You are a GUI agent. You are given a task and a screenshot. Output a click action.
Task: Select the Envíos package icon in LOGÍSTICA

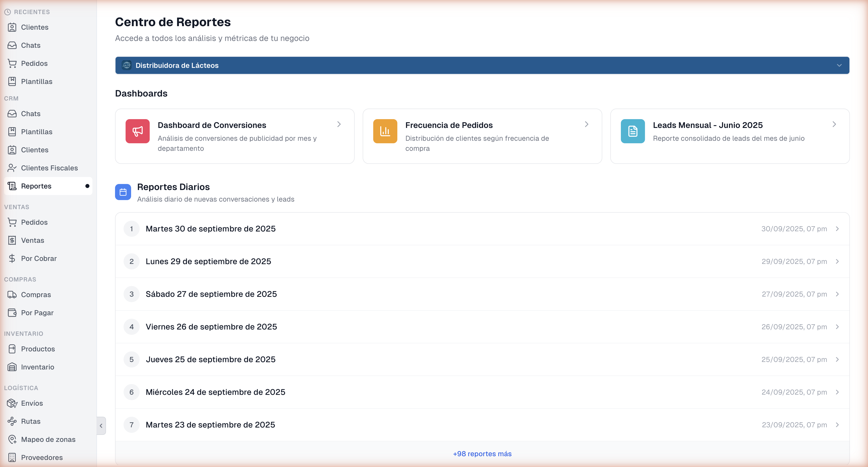coord(12,403)
